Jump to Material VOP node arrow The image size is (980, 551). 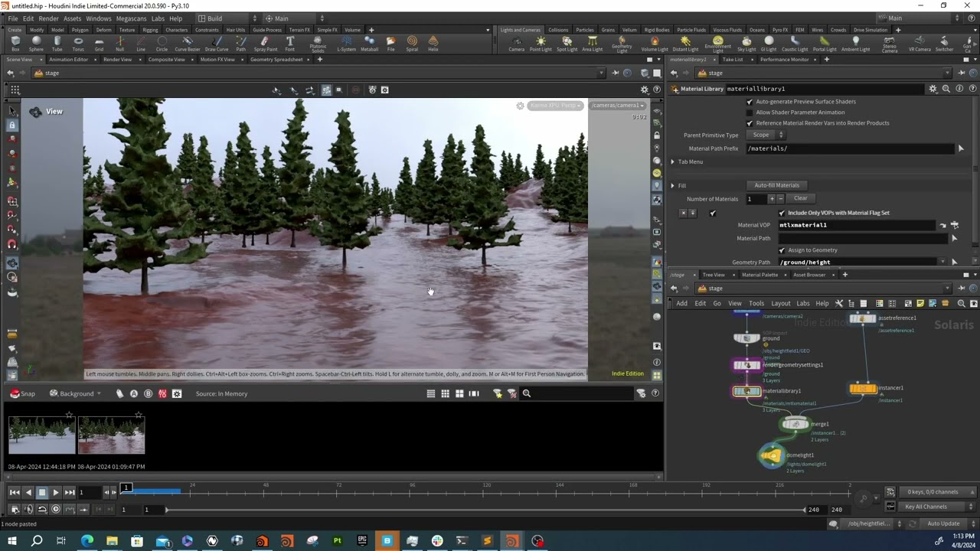tap(943, 226)
